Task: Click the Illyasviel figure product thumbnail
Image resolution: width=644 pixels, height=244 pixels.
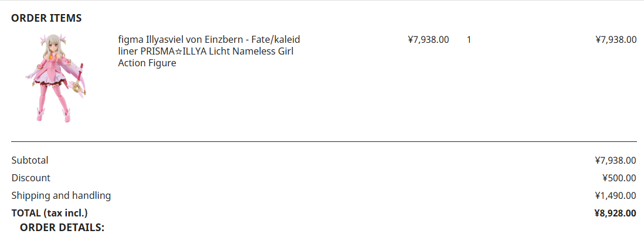Action: click(55, 78)
